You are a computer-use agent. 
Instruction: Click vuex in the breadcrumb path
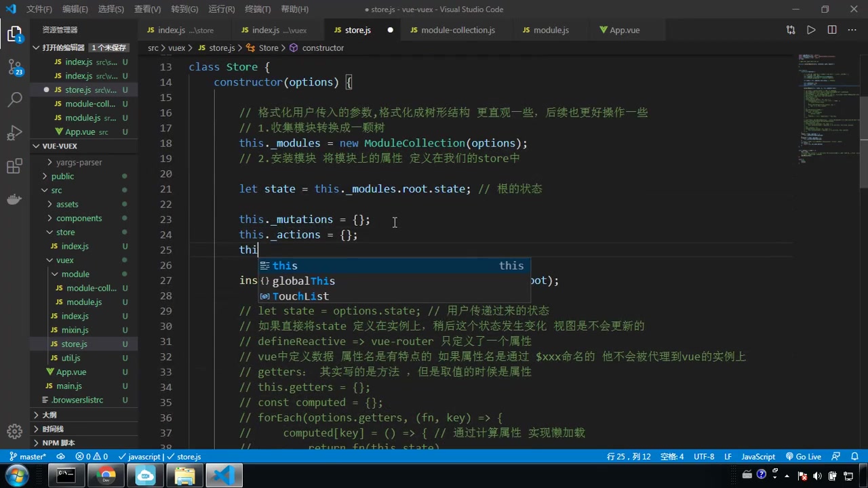pyautogui.click(x=176, y=48)
